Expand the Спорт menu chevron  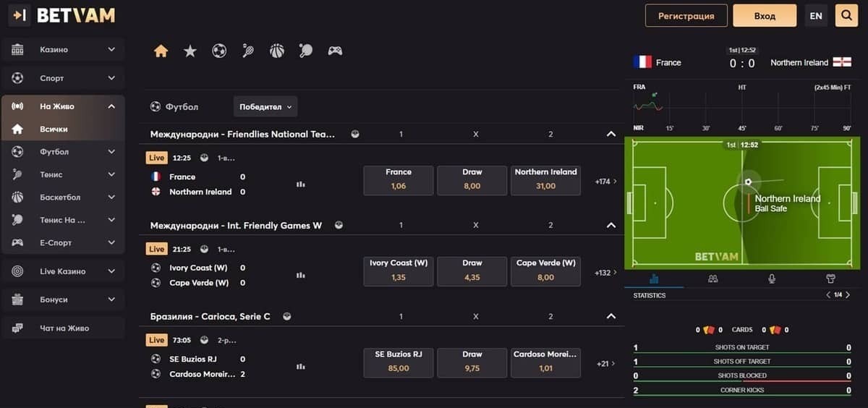tap(111, 78)
